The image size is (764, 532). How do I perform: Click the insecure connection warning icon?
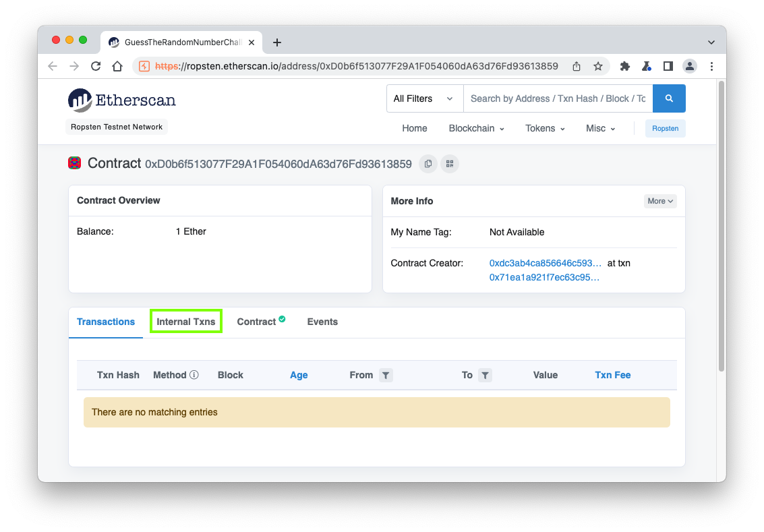(144, 66)
